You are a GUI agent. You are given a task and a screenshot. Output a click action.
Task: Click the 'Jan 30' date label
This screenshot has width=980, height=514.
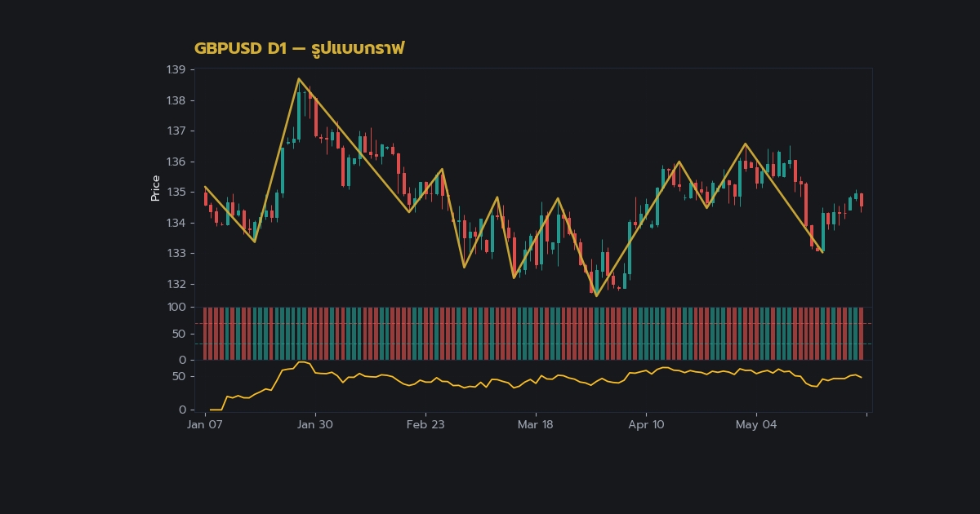[315, 425]
